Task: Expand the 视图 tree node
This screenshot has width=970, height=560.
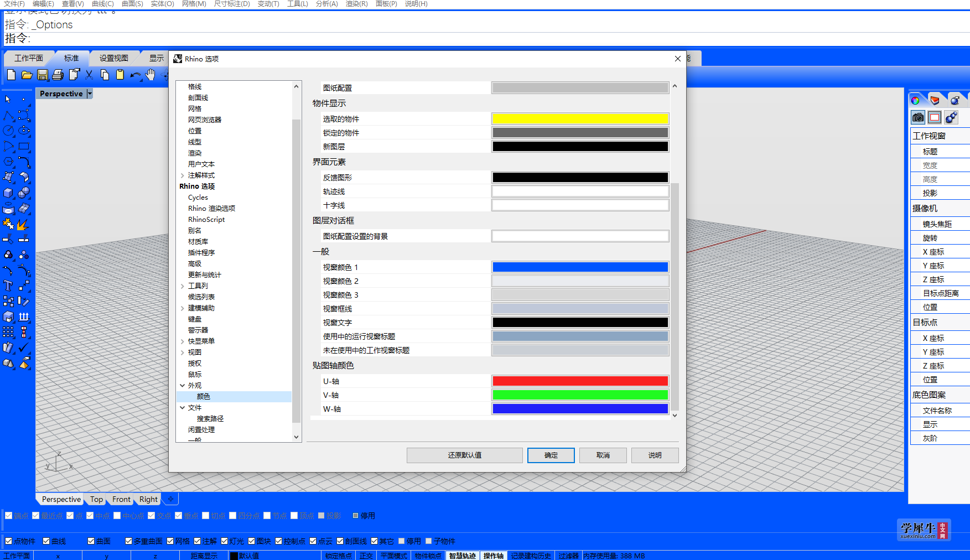Action: [x=183, y=352]
